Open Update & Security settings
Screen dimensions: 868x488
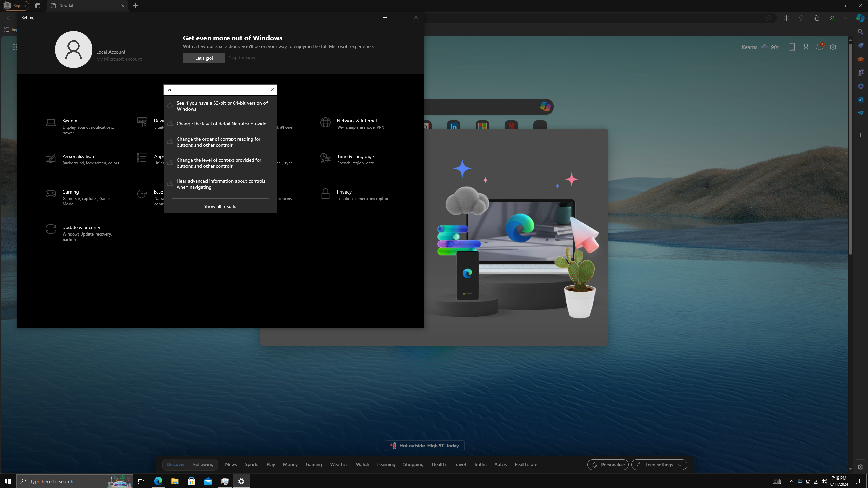coord(81,228)
